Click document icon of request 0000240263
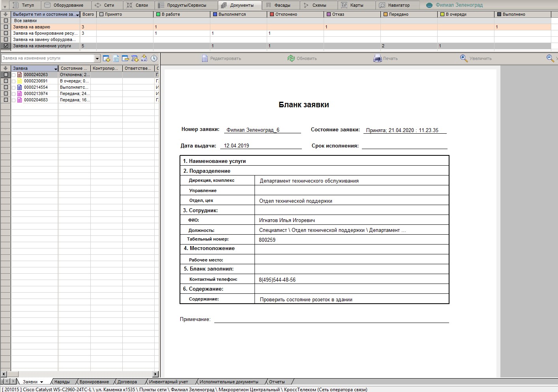This screenshot has width=558, height=392. 20,75
